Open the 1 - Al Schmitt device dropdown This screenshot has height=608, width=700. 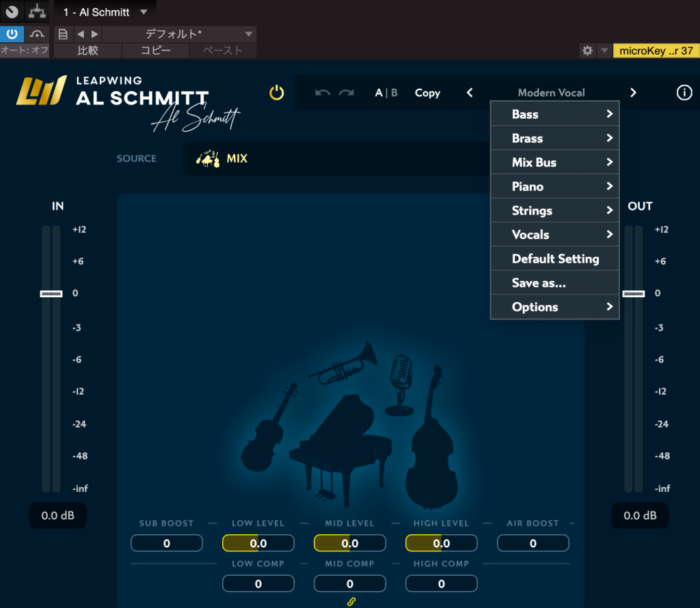click(x=105, y=12)
